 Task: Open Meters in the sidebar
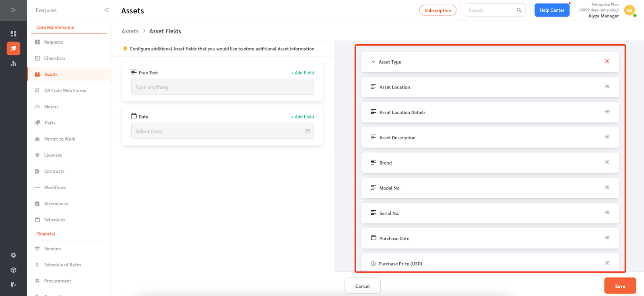[x=51, y=107]
